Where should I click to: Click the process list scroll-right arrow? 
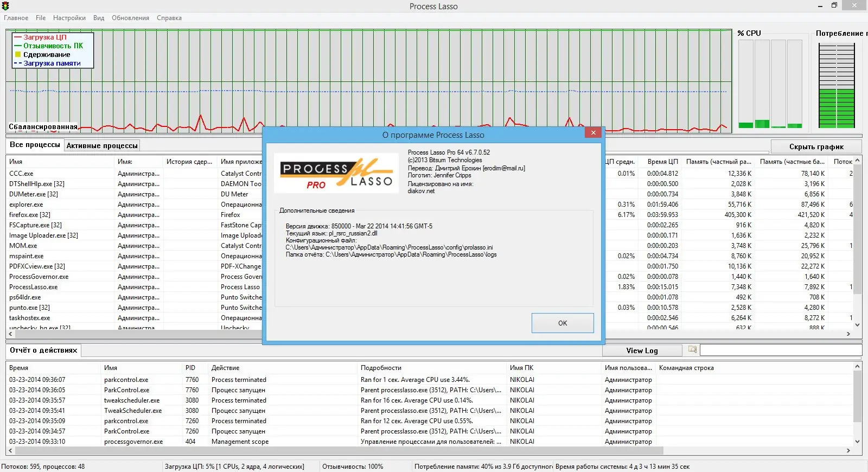click(848, 334)
